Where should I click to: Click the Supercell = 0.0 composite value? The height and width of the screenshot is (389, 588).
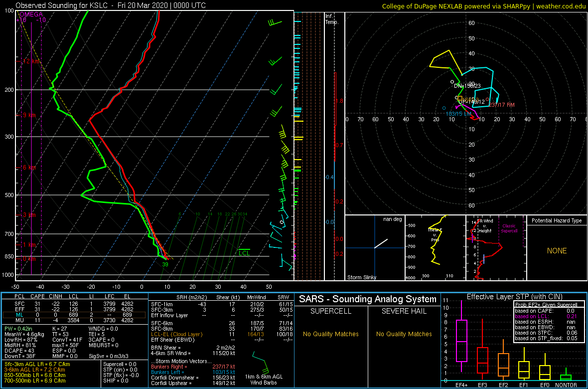point(120,364)
